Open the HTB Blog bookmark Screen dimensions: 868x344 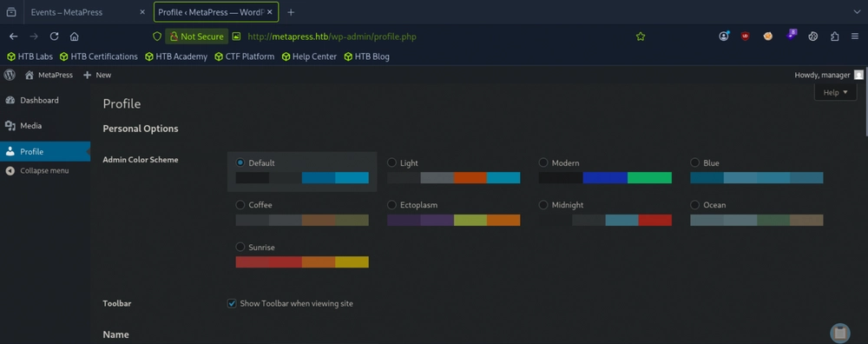tap(366, 56)
